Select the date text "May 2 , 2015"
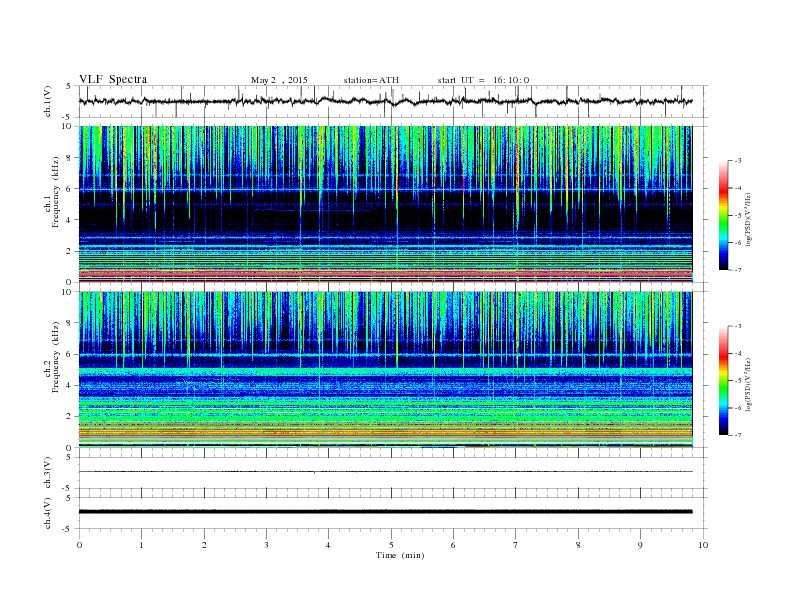Screen dimensions: 792x612 pos(279,80)
